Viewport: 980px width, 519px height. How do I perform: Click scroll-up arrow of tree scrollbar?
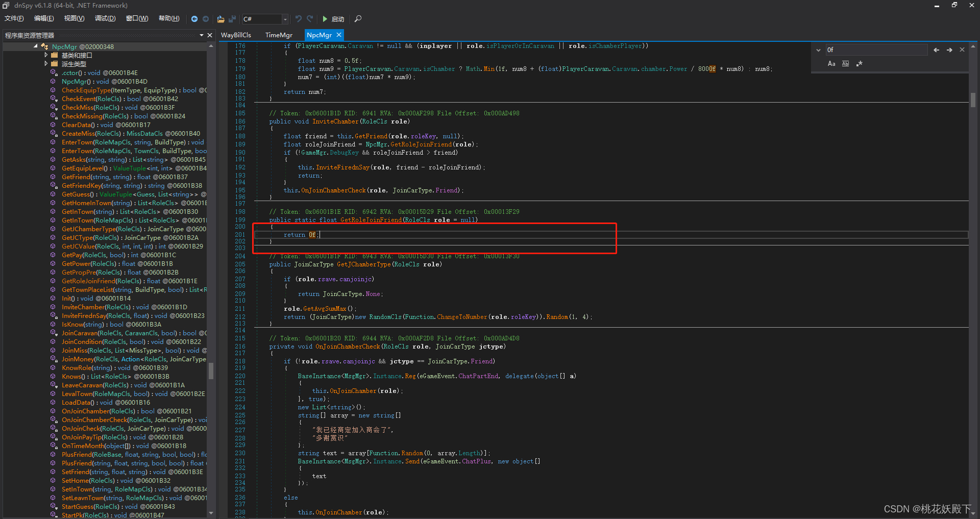[x=211, y=46]
